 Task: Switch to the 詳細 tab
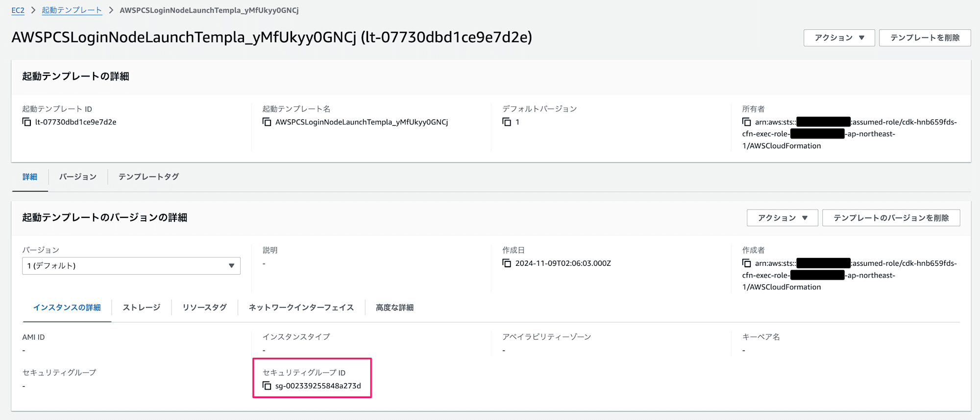tap(30, 177)
